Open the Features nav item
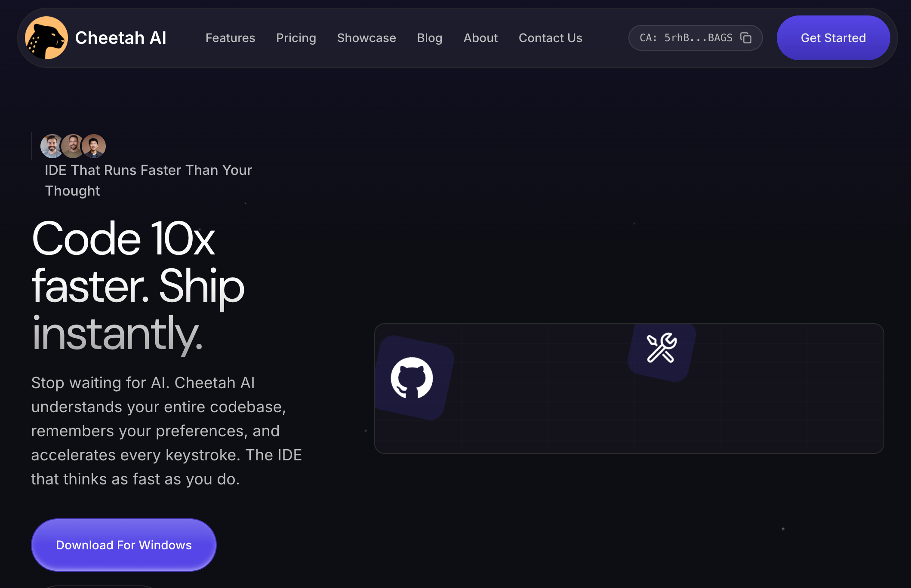 point(230,38)
